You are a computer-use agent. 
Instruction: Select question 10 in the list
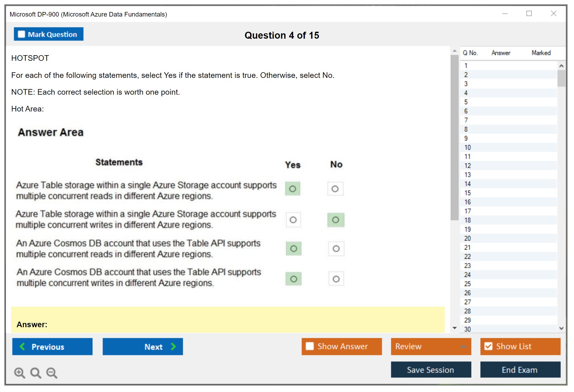[468, 147]
